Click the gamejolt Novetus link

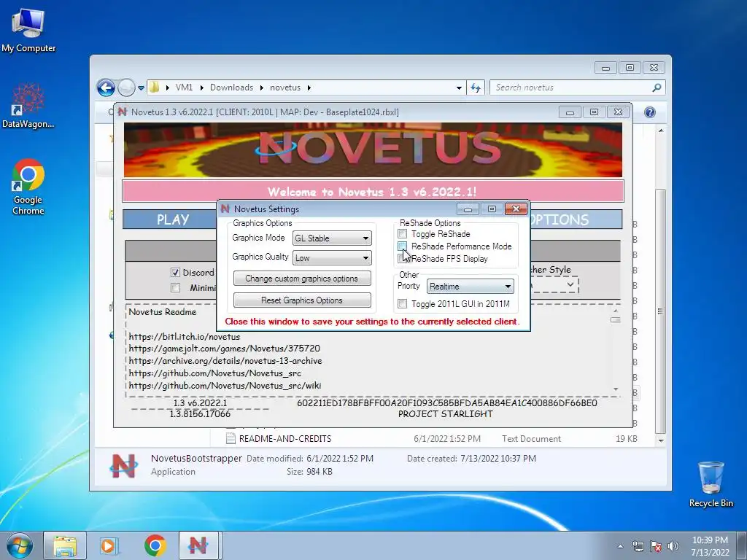224,349
